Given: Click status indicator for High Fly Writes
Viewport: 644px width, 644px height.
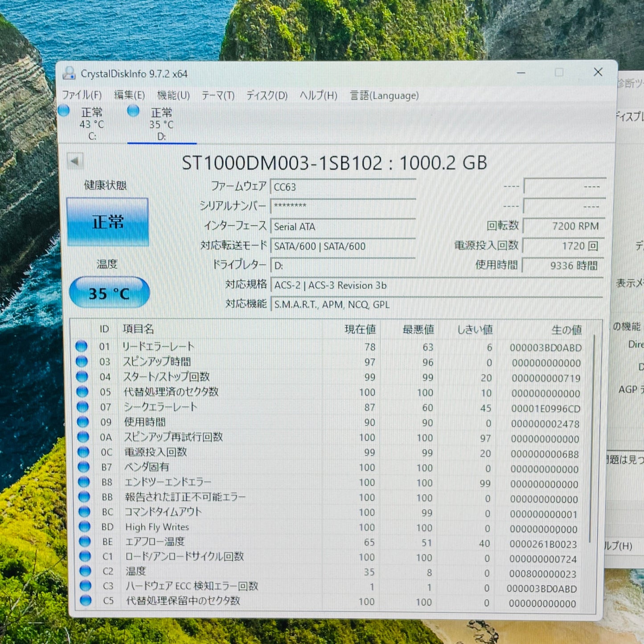Looking at the screenshot, I should click(84, 528).
